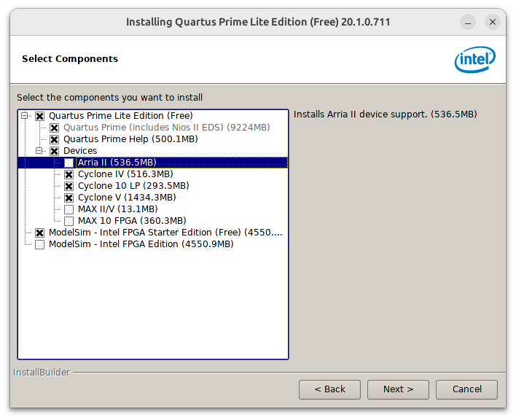Viewport: 516px width, 420px height.
Task: Select the Cyclone IV (516.3MB) row text
Action: pyautogui.click(x=125, y=174)
